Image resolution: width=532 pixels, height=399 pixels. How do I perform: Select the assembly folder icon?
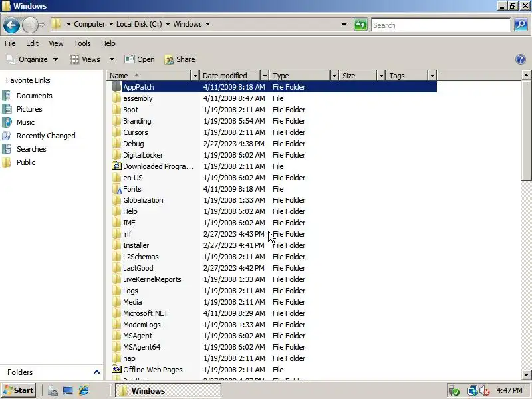click(x=116, y=98)
